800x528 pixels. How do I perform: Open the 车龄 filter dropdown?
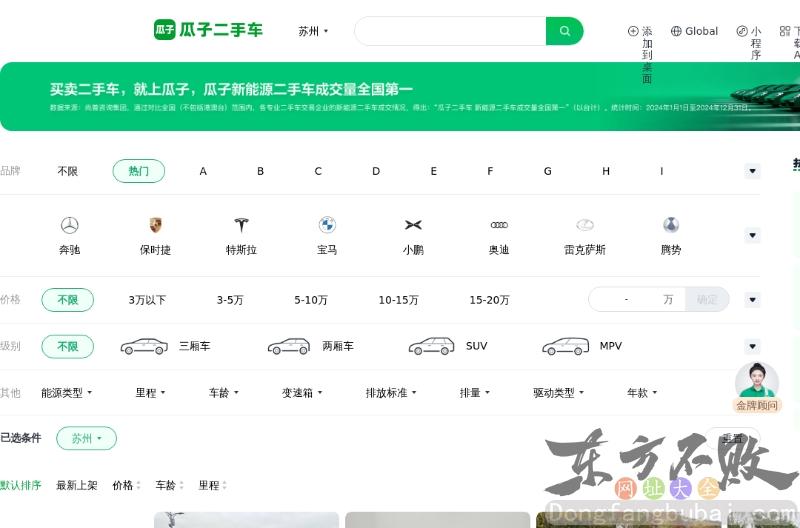[x=223, y=393]
